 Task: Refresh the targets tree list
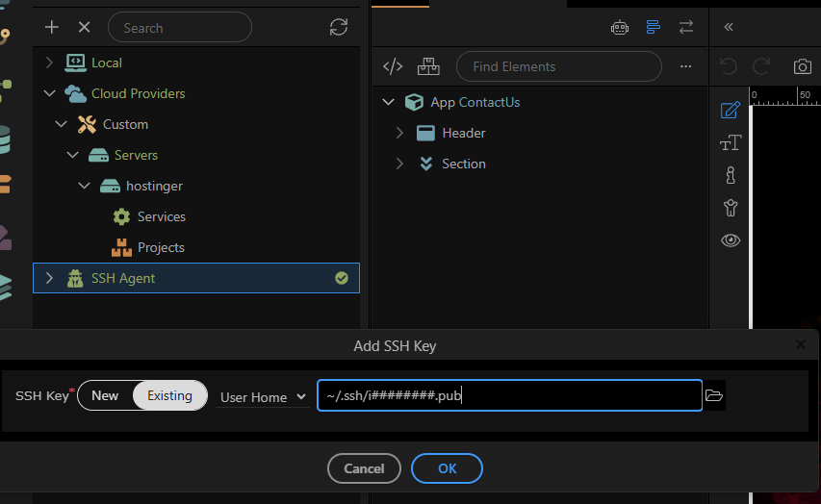(x=339, y=27)
